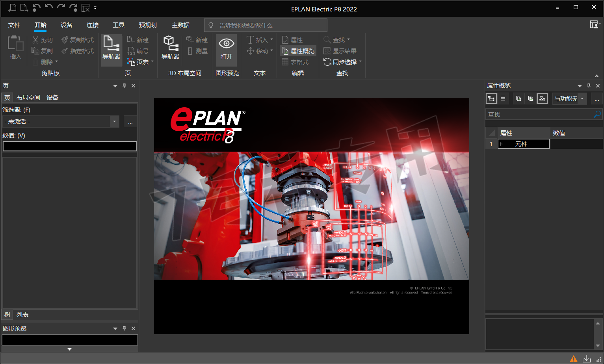Click the 打开 eye icon for 图形预览
Viewport: 604px width, 364px height.
227,50
